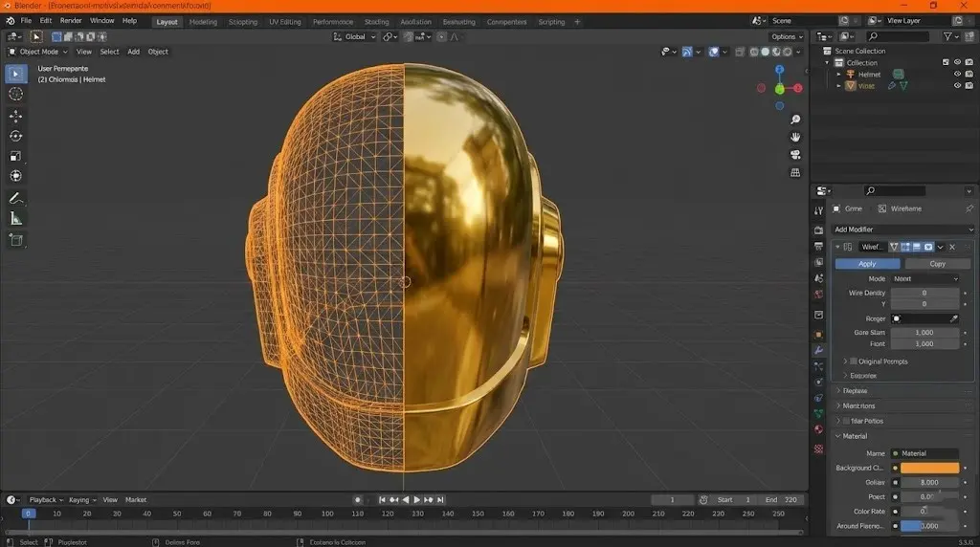Tick the Ilar Potios checkbox
The image size is (980, 547).
coord(846,421)
